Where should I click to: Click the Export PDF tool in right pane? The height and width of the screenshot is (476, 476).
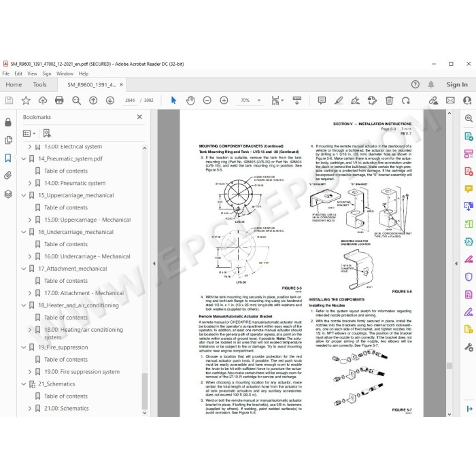(x=469, y=136)
